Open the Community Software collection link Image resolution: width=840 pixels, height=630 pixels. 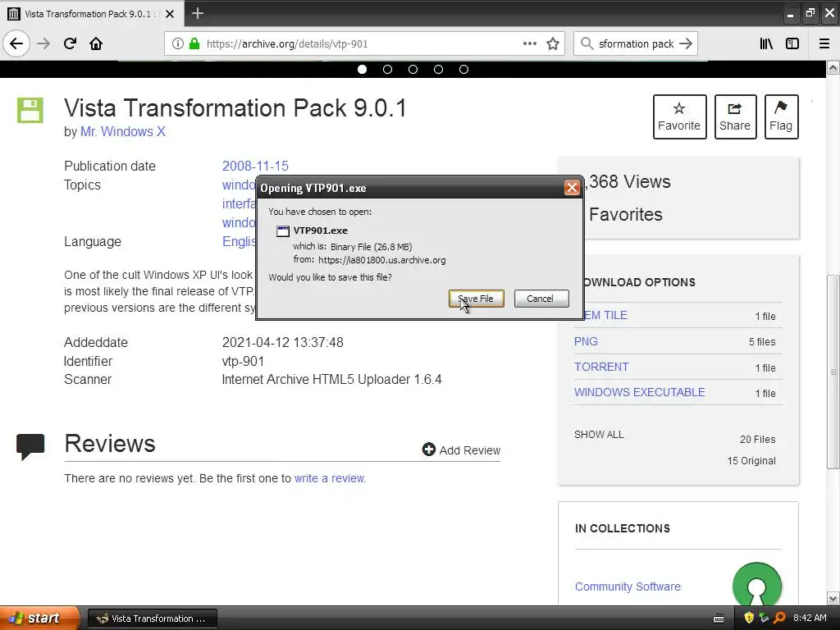point(628,587)
